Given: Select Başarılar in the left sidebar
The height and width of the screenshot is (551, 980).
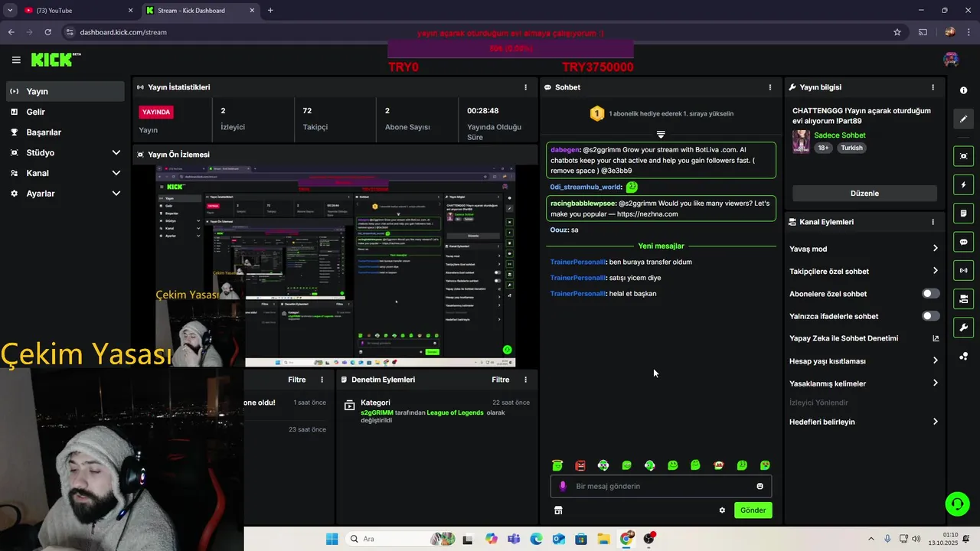Looking at the screenshot, I should coord(64,132).
